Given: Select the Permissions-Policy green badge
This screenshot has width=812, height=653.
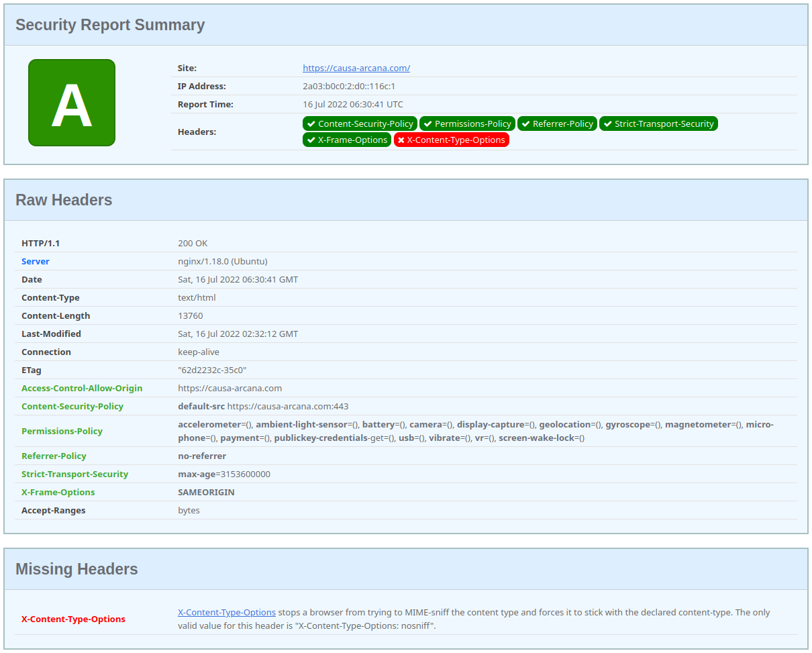Looking at the screenshot, I should point(467,123).
